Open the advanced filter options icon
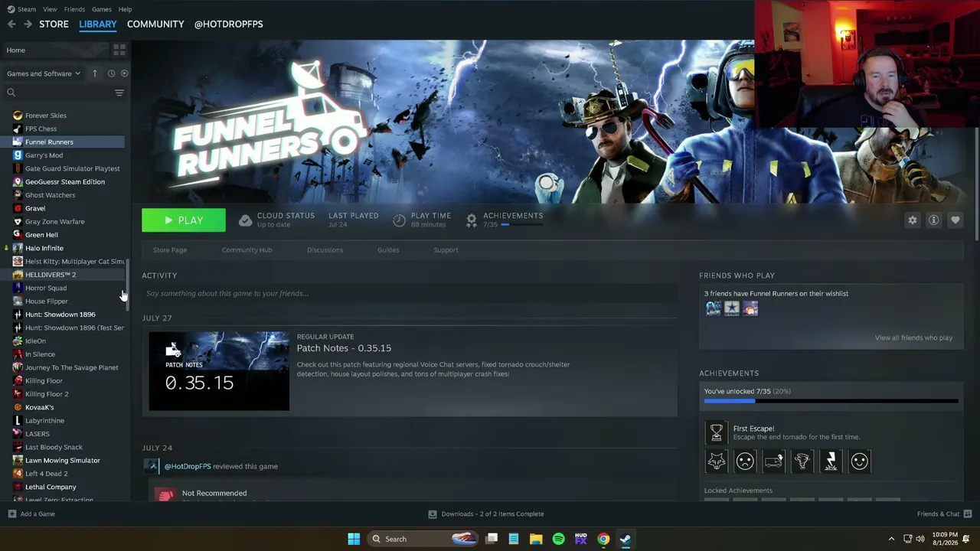This screenshot has height=551, width=980. (x=119, y=93)
